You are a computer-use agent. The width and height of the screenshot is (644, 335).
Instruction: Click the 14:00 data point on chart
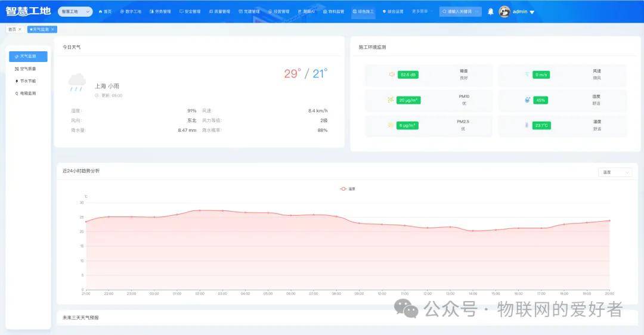(473, 231)
